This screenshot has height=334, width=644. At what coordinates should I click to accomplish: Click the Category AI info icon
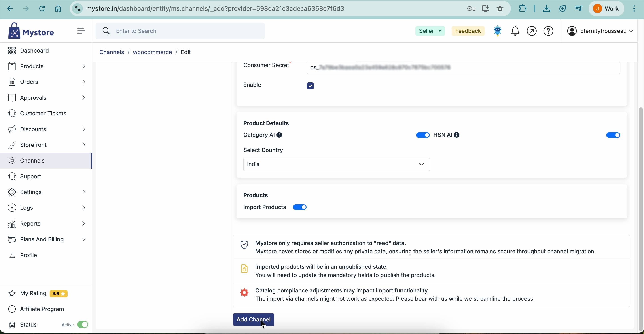[280, 135]
